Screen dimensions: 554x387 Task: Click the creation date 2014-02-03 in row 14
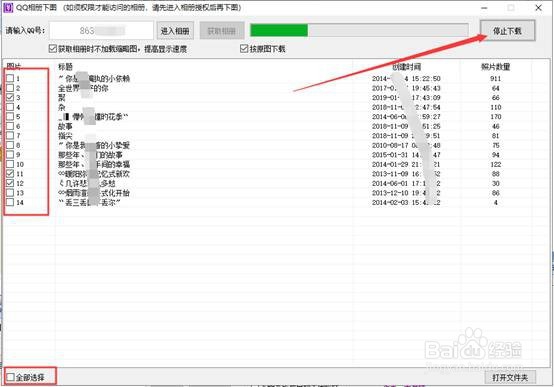point(406,203)
